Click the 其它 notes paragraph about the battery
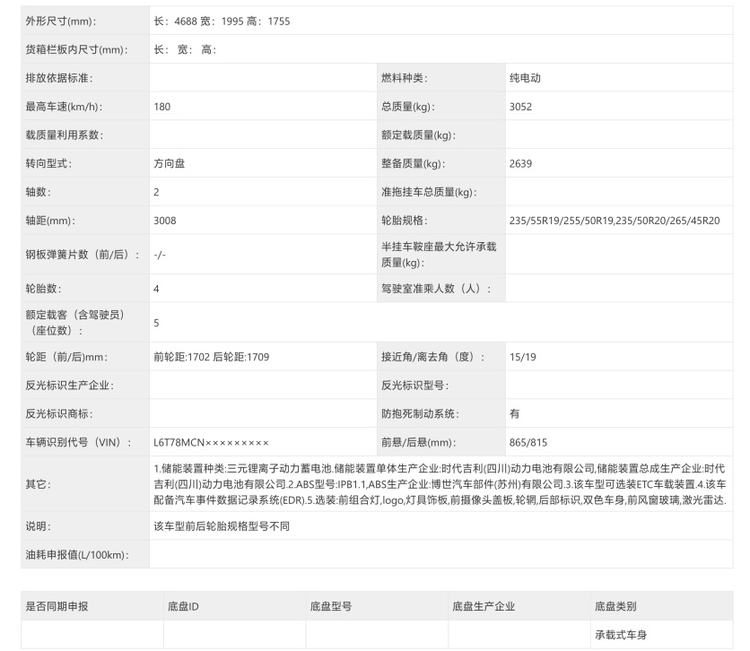750x651 pixels. (x=439, y=483)
